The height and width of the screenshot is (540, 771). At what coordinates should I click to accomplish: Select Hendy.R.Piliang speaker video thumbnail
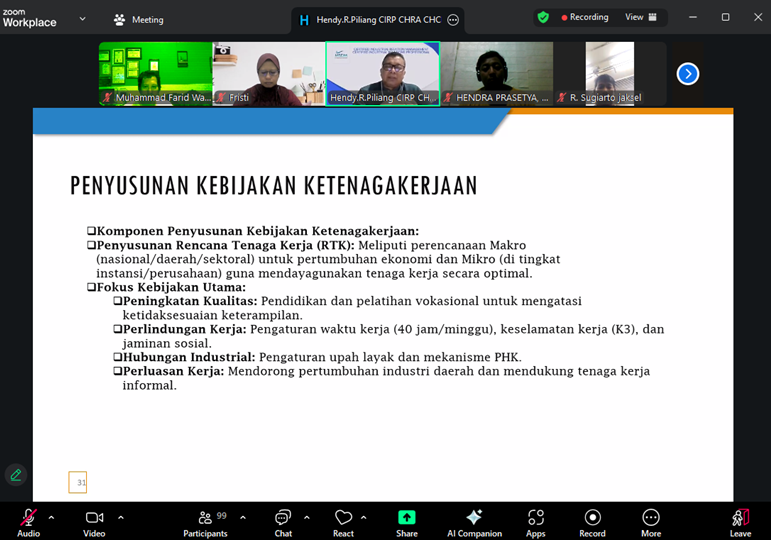(383, 74)
